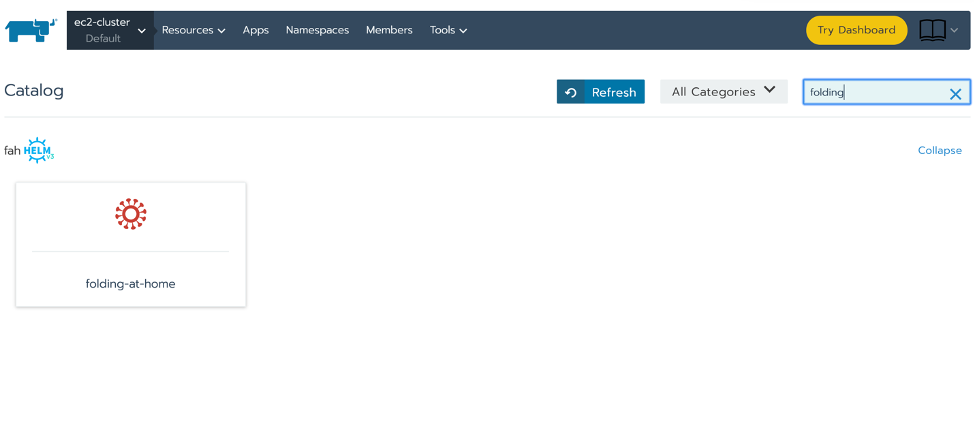Click the Helm v3 icon beside fah
This screenshot has width=974, height=427.
coord(39,150)
